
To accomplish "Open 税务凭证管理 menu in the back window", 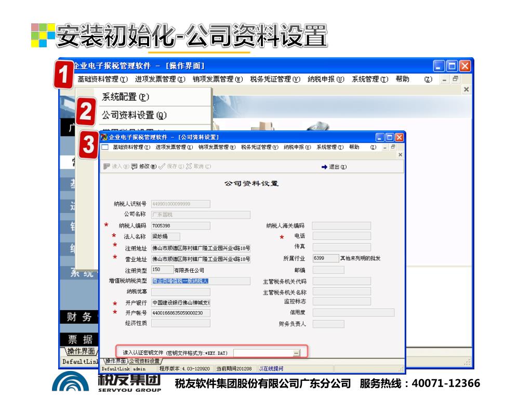I will (275, 79).
